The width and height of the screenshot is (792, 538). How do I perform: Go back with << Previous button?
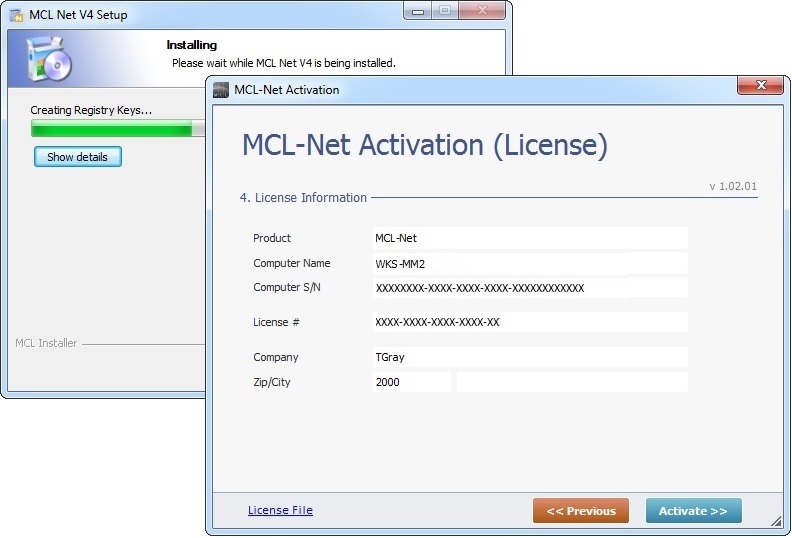pos(581,511)
